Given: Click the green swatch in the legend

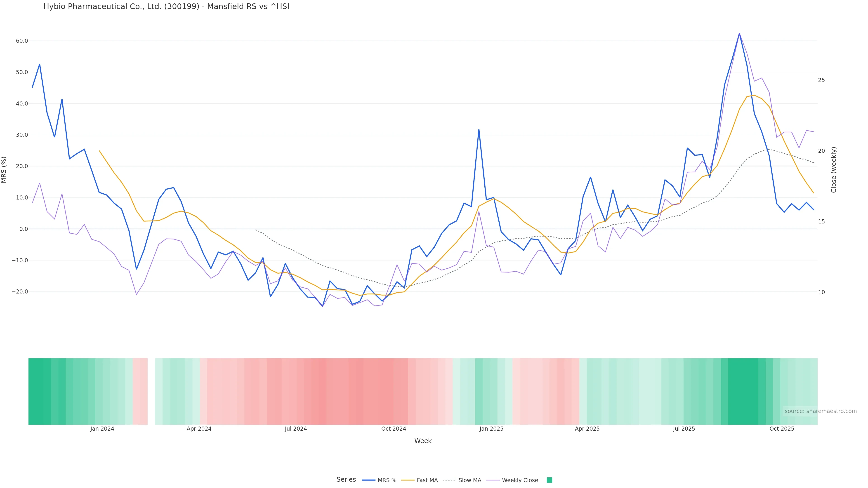Looking at the screenshot, I should coord(549,480).
